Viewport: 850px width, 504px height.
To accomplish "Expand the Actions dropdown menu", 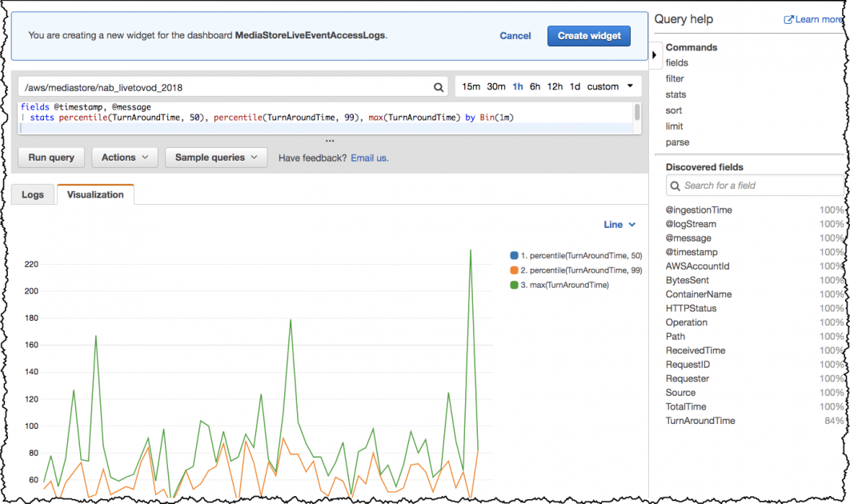I will [x=125, y=158].
